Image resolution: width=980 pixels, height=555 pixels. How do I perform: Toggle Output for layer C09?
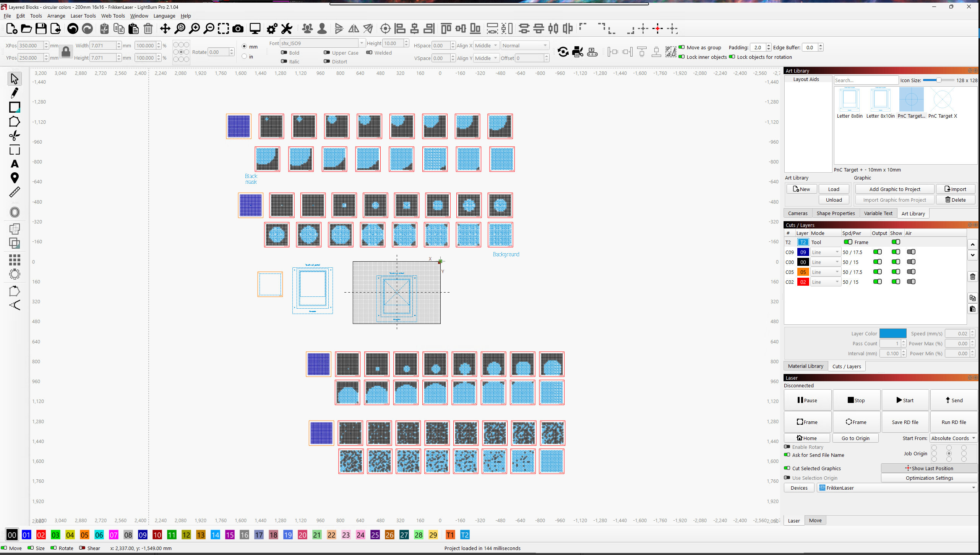(x=877, y=252)
